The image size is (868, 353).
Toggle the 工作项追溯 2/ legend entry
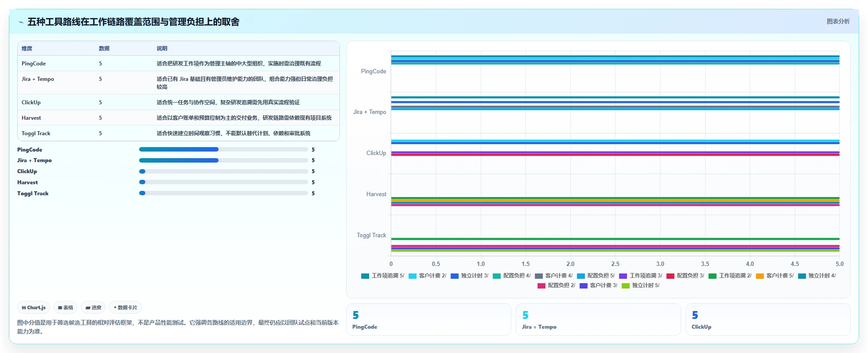pyautogui.click(x=730, y=276)
